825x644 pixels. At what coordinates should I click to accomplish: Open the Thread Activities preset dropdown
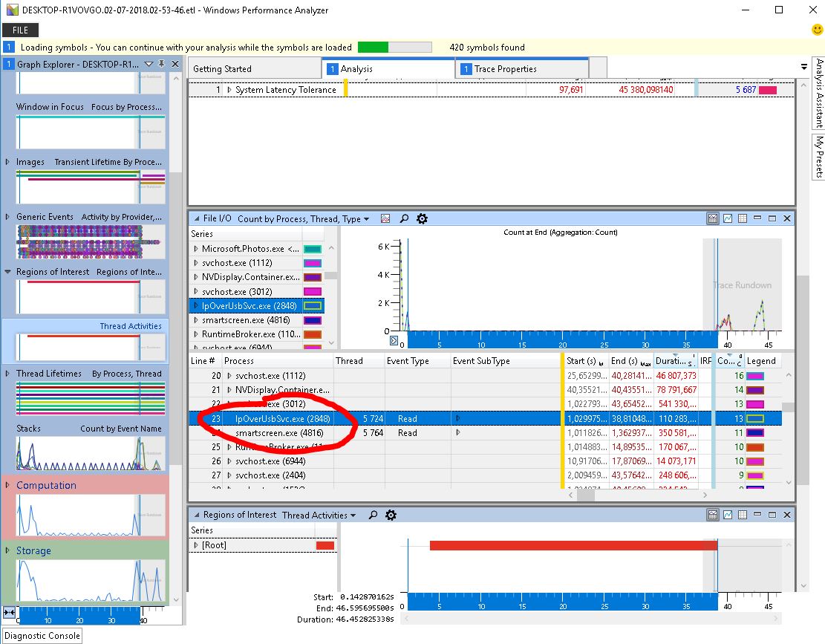point(353,515)
